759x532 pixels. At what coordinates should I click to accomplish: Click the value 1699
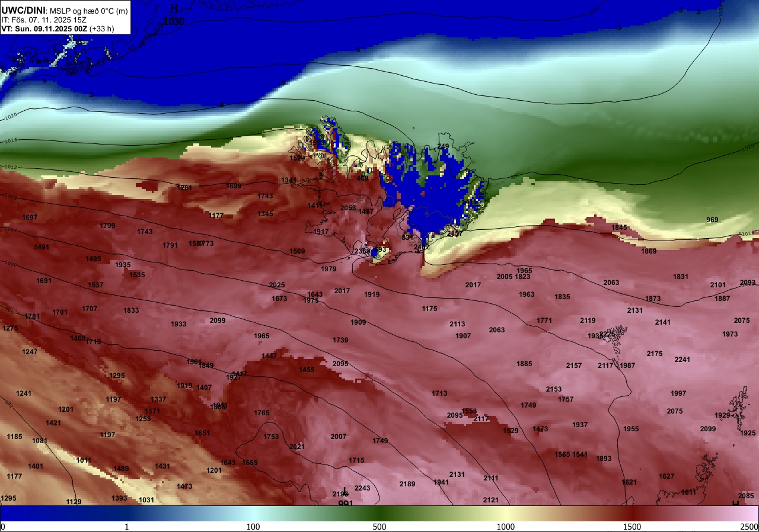[234, 186]
